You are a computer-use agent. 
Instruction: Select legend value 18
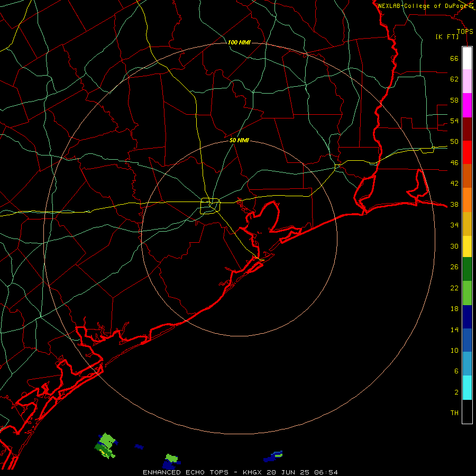click(454, 309)
